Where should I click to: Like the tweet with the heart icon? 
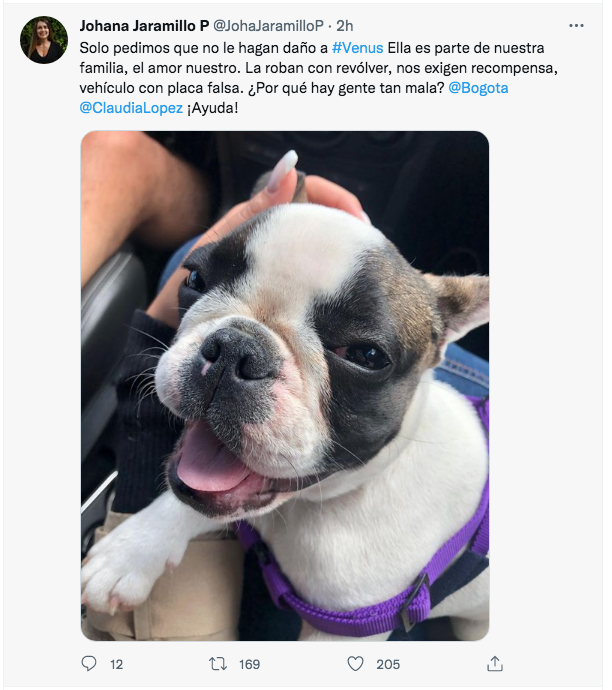pos(355,664)
